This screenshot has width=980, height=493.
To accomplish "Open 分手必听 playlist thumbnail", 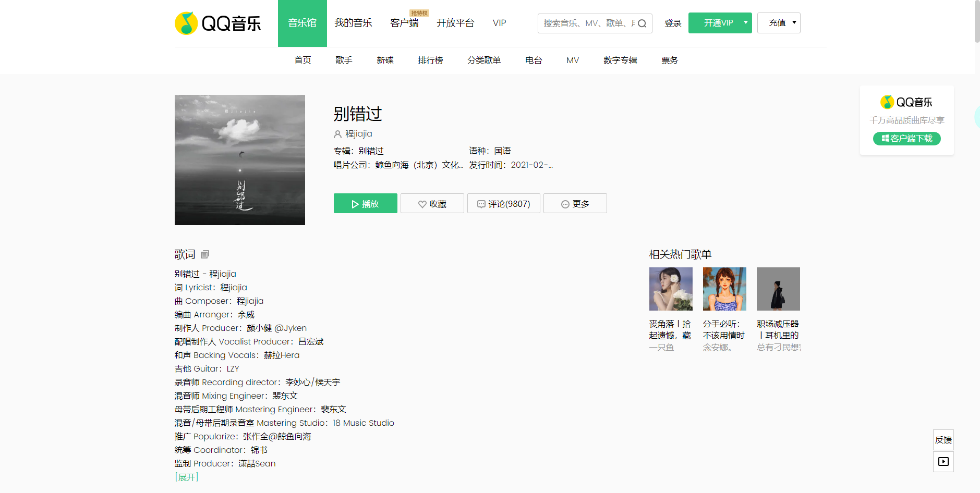I will tap(724, 289).
